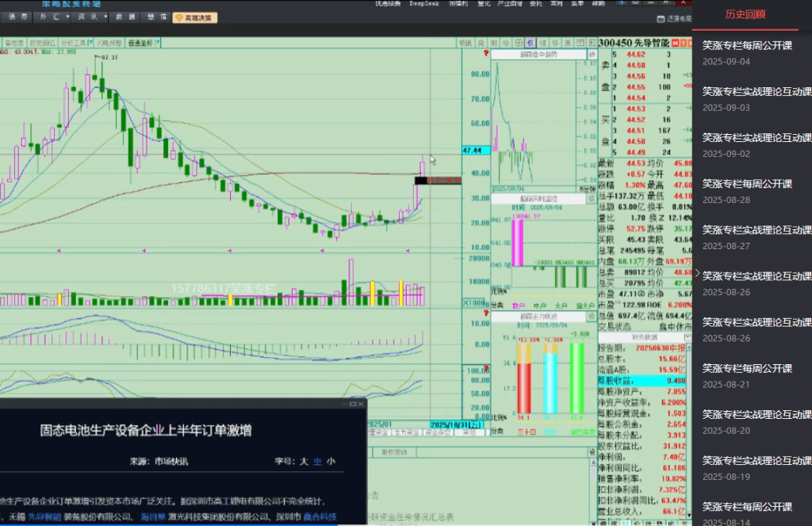
Task: Click the window layout icon after 焦
Action: 580,43
